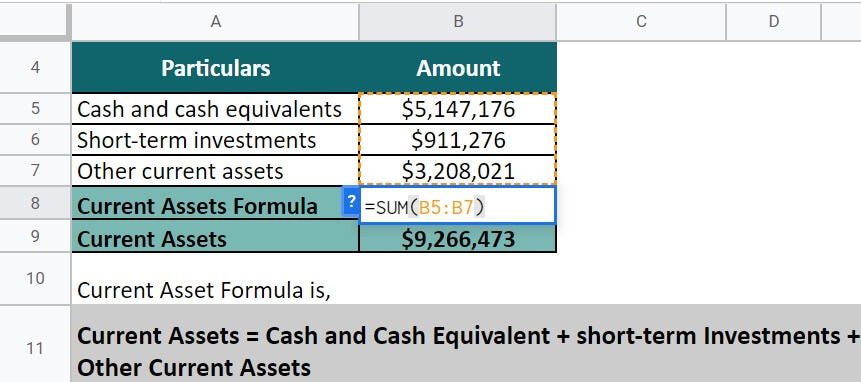This screenshot has height=382, width=861.
Task: Select row 9 header
Action: point(35,236)
